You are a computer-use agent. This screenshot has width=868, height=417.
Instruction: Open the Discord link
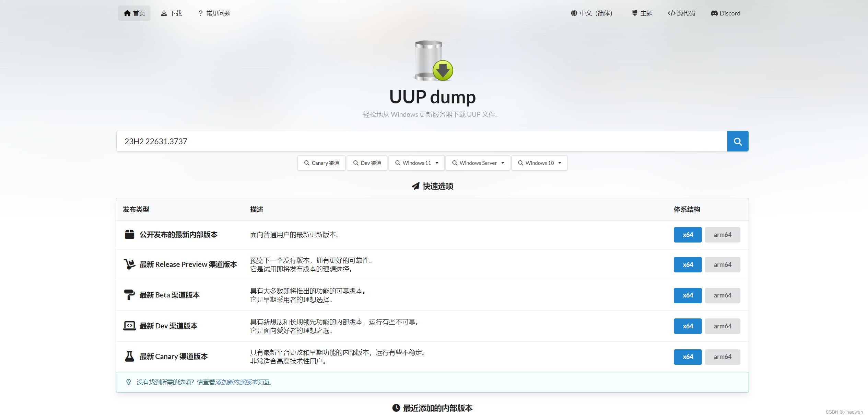point(726,13)
